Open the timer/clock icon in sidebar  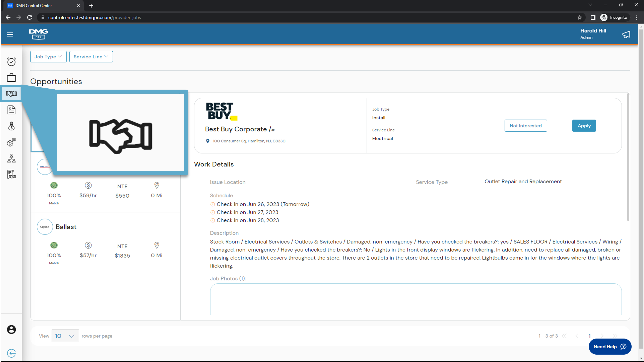tap(11, 62)
